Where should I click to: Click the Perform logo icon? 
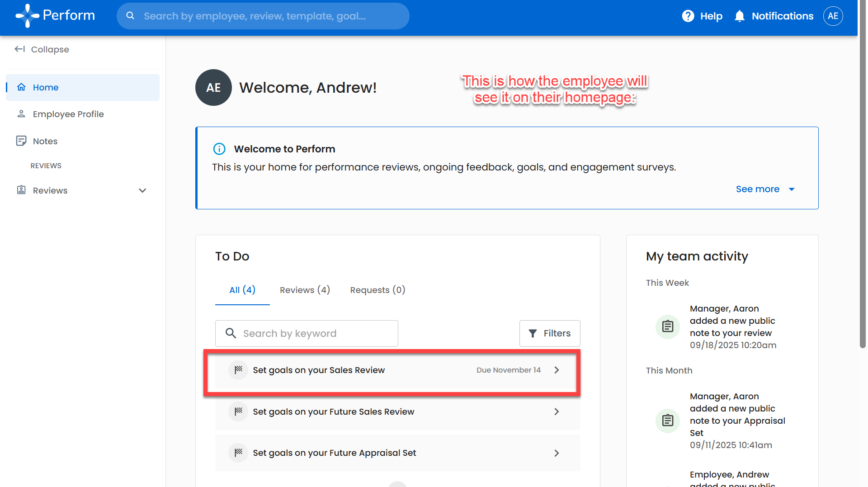pos(28,16)
